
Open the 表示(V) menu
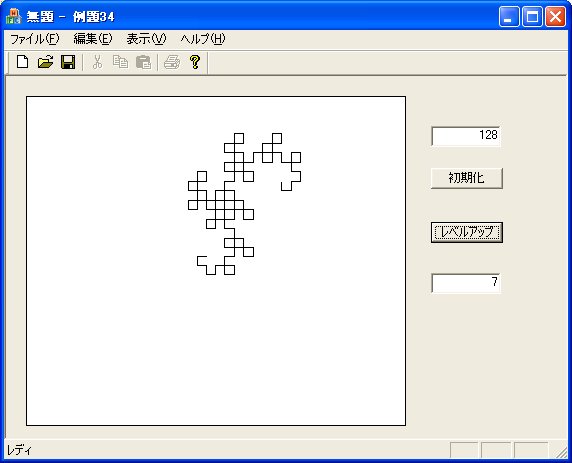146,39
